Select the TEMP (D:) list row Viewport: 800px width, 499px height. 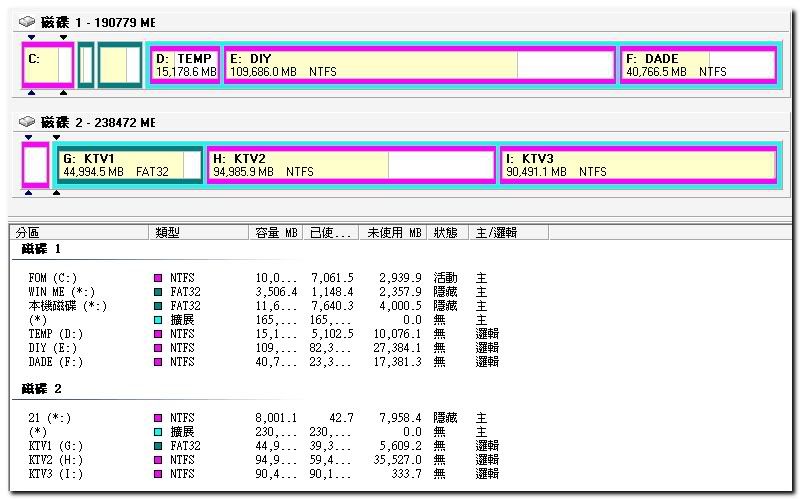(x=265, y=334)
